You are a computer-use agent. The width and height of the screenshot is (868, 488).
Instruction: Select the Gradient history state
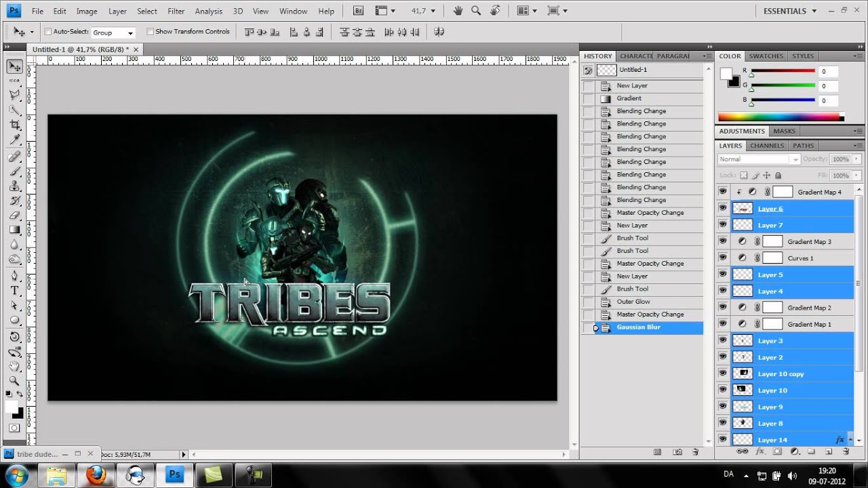(x=648, y=98)
